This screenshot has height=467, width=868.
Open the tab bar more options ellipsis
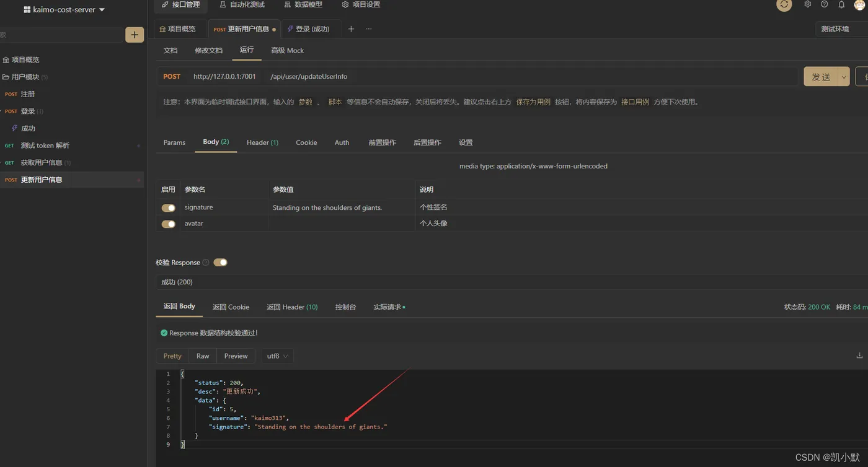coord(369,29)
